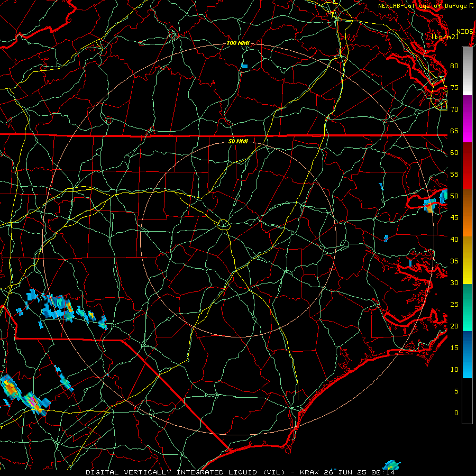
Task: Pick the dark blue segment of the color bar
Action: pyautogui.click(x=467, y=354)
